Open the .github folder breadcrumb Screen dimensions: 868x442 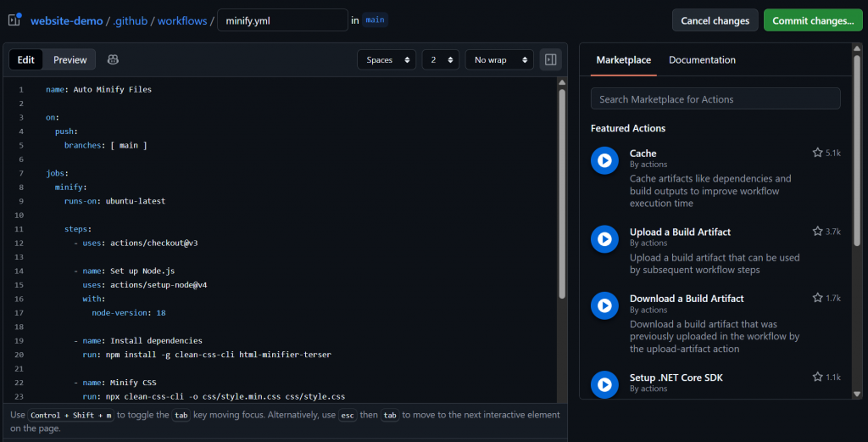[x=130, y=20]
